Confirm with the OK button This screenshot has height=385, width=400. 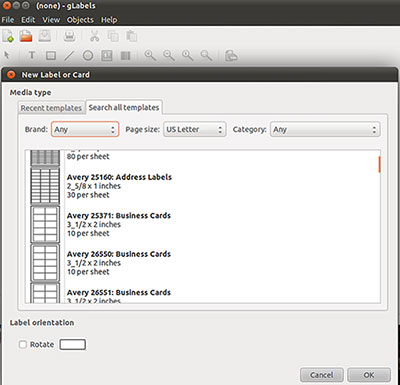click(x=369, y=375)
